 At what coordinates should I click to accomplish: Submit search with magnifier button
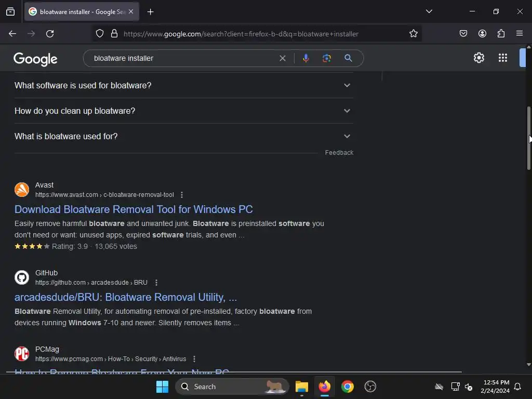[348, 58]
